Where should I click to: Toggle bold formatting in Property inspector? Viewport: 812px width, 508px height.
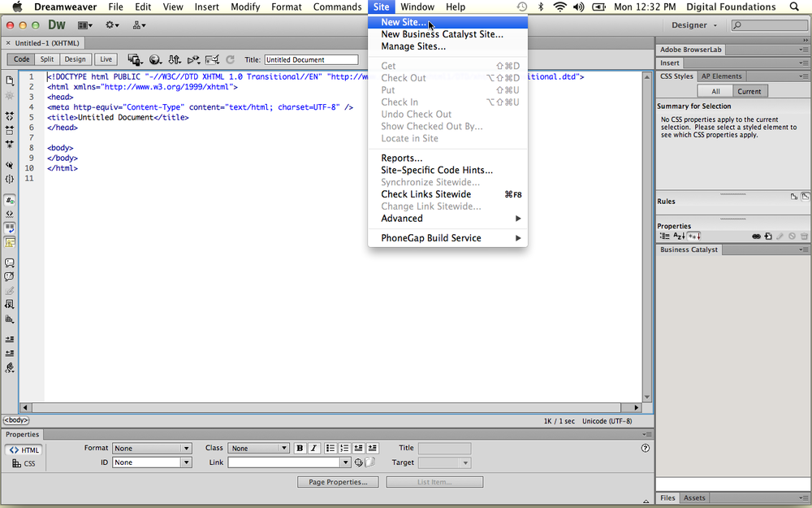300,448
